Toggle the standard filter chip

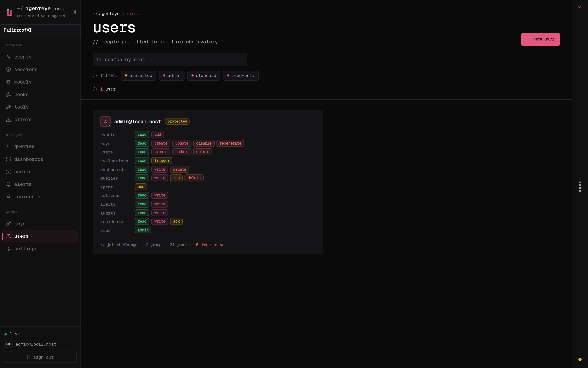click(x=204, y=76)
